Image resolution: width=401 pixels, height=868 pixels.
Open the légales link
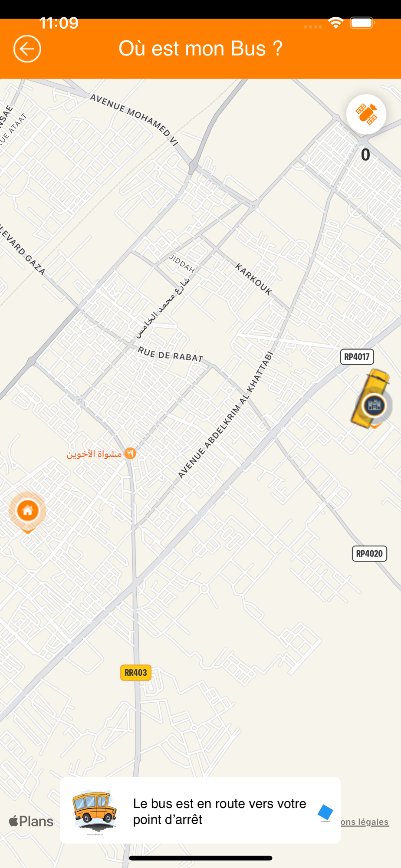click(365, 822)
